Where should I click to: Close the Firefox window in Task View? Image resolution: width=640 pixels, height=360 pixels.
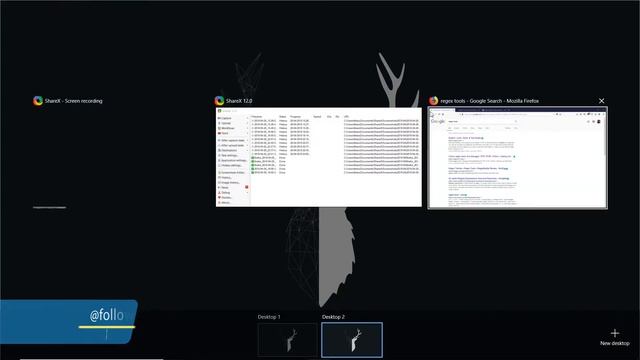tap(601, 101)
